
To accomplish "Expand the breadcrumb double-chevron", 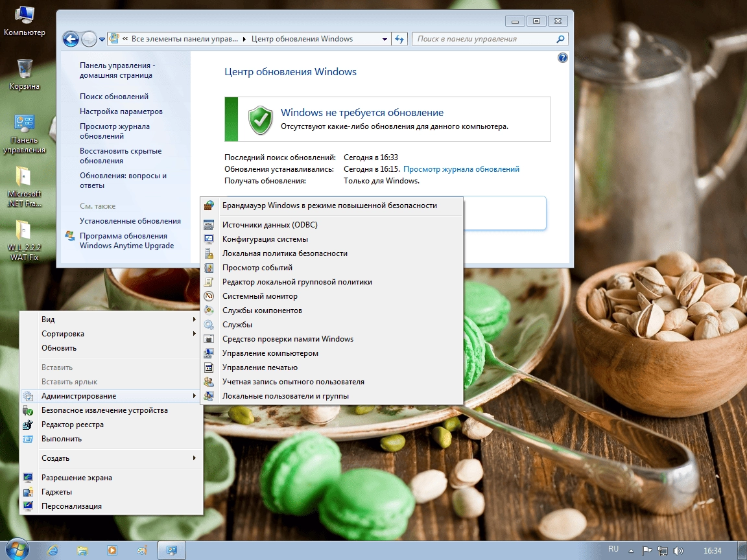I will pyautogui.click(x=124, y=39).
